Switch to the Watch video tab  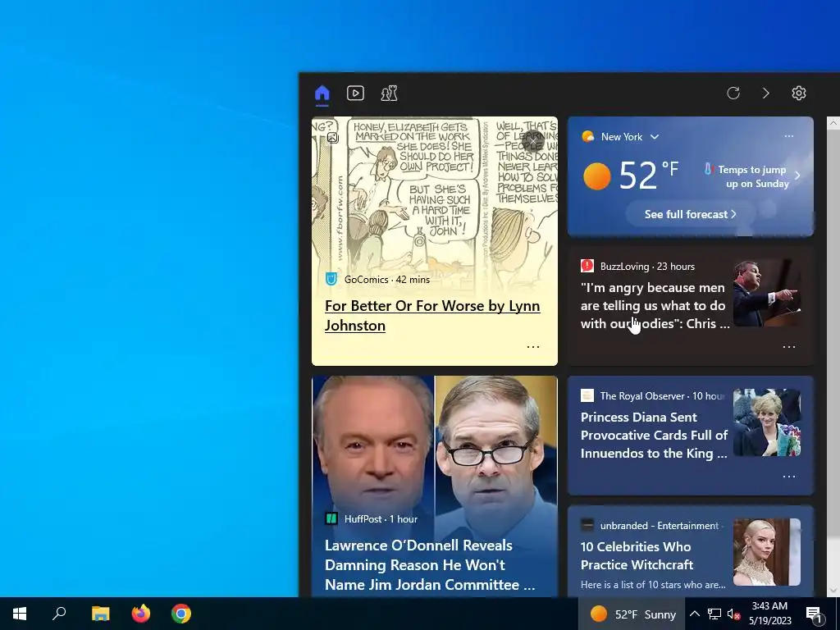355,94
